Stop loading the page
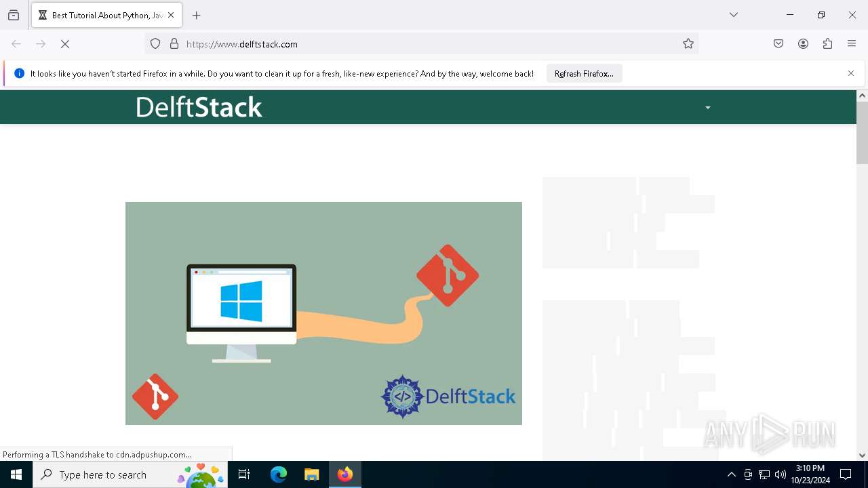868x488 pixels. (65, 44)
